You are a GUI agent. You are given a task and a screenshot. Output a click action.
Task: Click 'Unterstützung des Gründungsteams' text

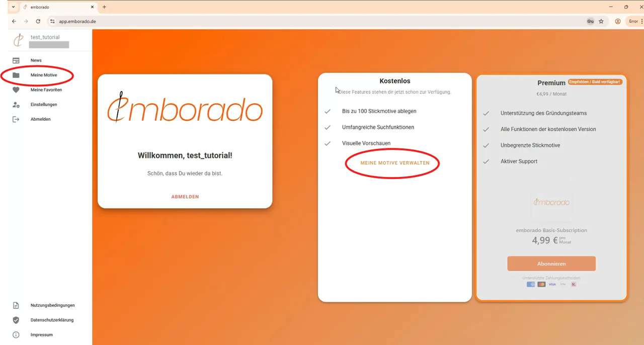(543, 113)
